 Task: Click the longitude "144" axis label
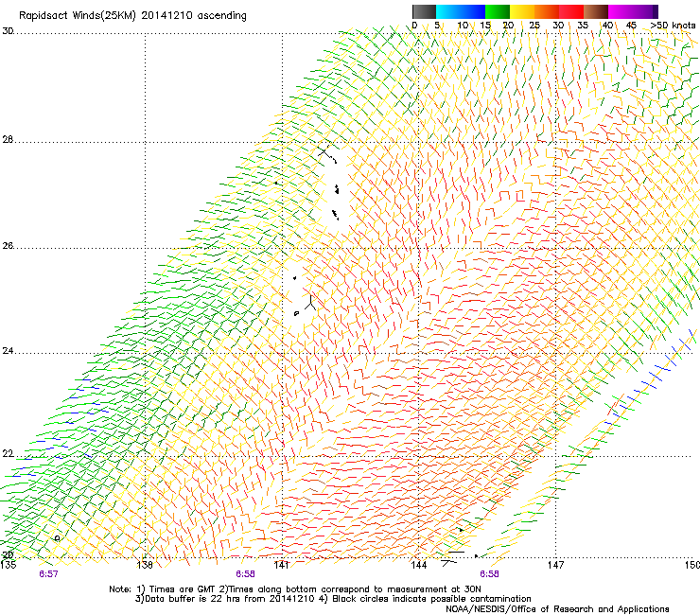coord(419,565)
